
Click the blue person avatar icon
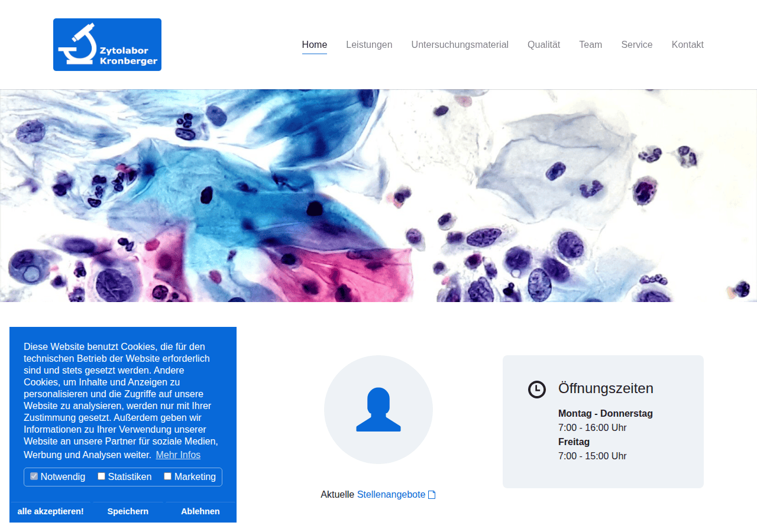pyautogui.click(x=378, y=409)
